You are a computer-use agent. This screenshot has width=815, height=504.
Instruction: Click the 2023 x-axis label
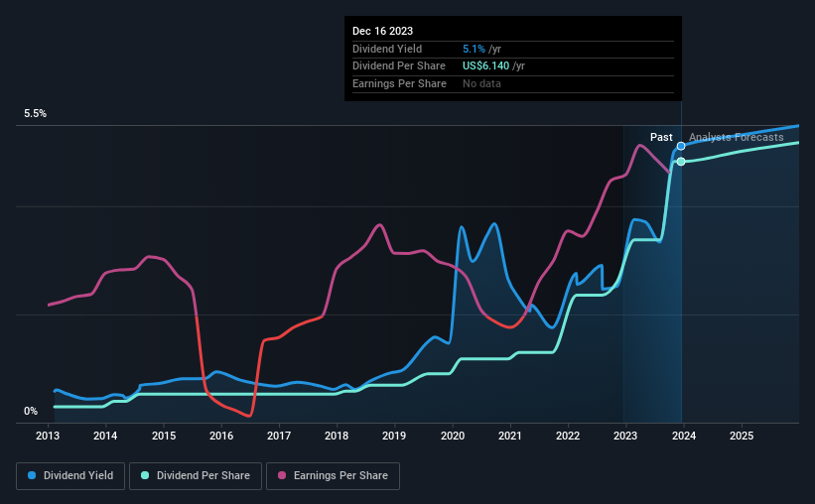pos(625,436)
